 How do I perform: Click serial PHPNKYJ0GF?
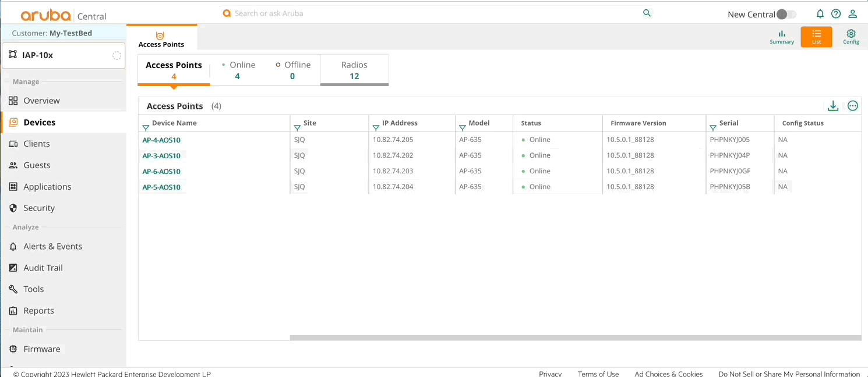point(730,171)
